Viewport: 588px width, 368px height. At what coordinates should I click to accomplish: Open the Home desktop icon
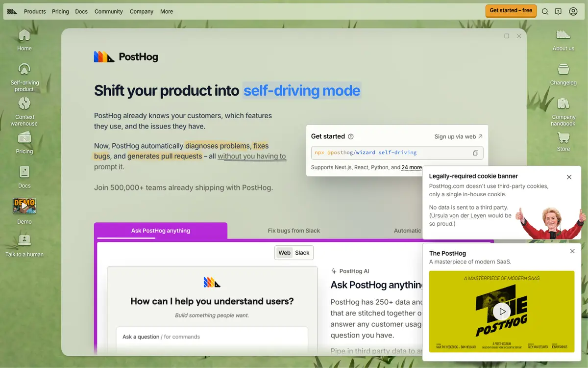(x=24, y=40)
